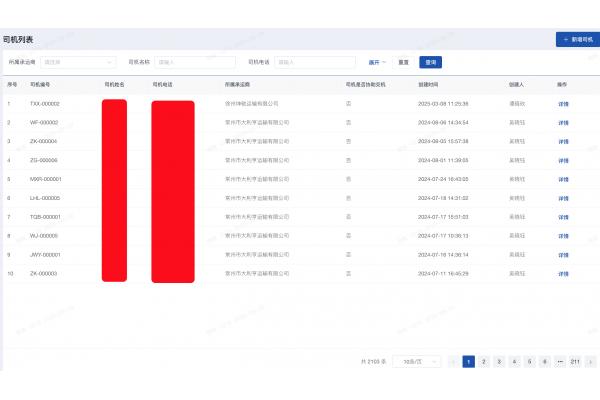Viewport: 600px width, 400px height.
Task: Click the 重置 reset button
Action: (x=403, y=62)
